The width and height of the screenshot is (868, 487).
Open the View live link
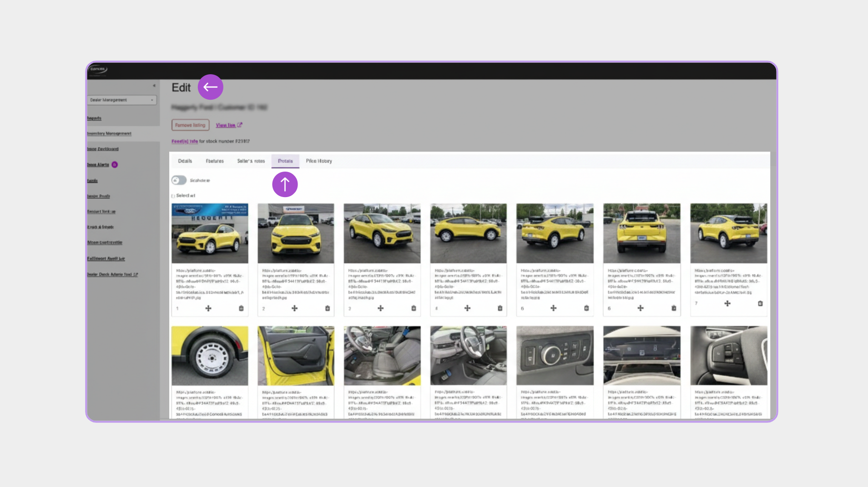click(229, 125)
